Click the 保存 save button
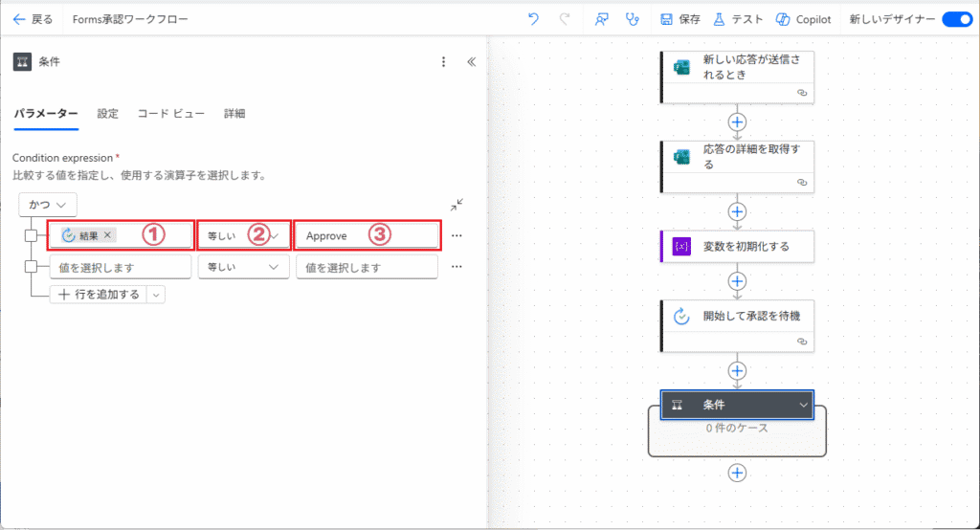Image resolution: width=980 pixels, height=530 pixels. [680, 19]
